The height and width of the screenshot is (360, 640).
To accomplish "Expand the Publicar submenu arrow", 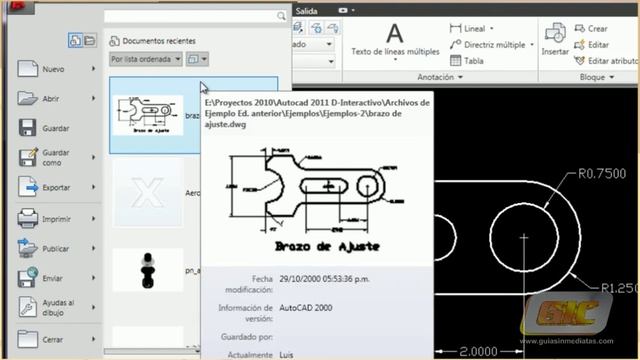I will tap(93, 248).
